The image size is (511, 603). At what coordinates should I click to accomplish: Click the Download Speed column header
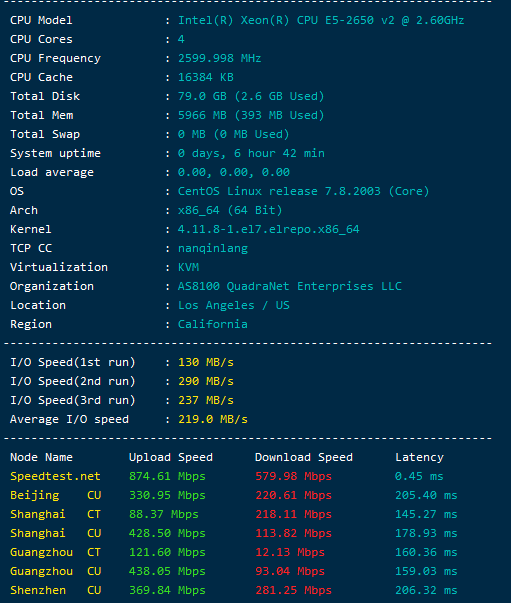[303, 457]
